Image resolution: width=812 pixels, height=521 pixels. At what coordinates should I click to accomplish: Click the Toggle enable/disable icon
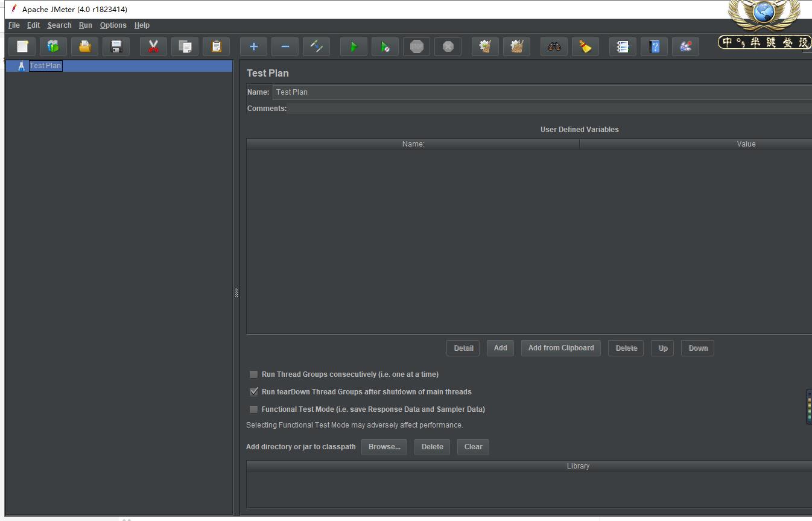point(317,46)
